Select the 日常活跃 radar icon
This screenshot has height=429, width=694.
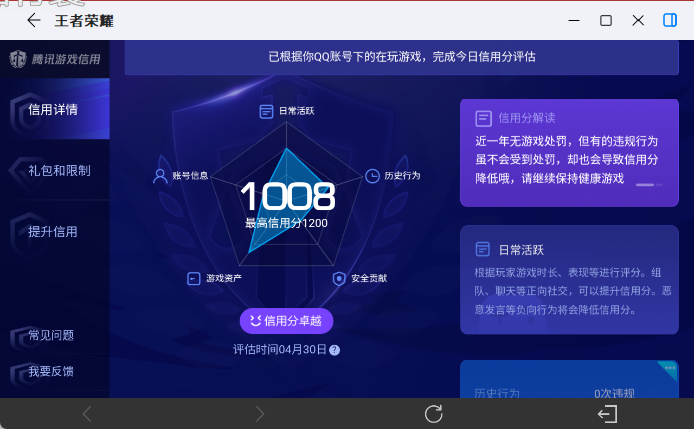coord(266,111)
